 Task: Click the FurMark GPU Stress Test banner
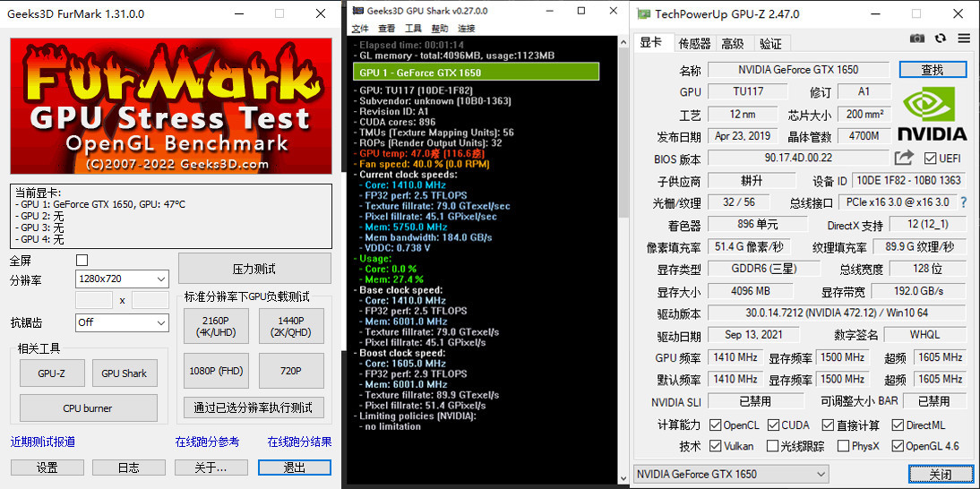click(171, 107)
